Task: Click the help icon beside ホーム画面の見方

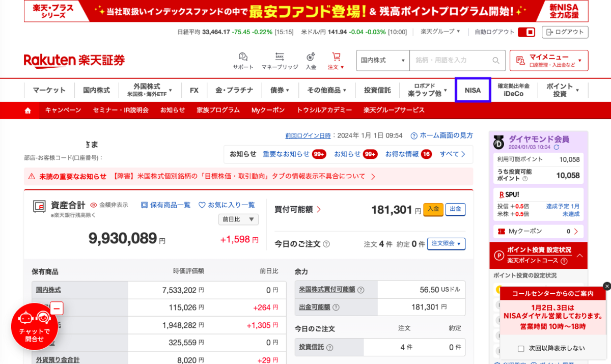Action: tap(414, 135)
